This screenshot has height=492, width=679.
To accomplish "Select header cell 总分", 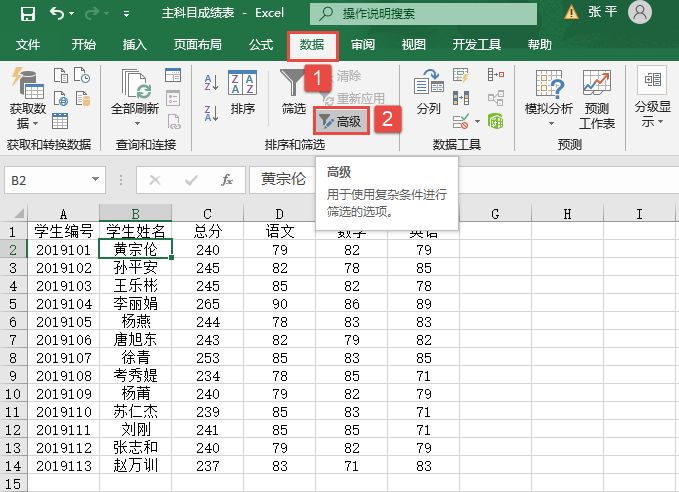I will [x=207, y=231].
